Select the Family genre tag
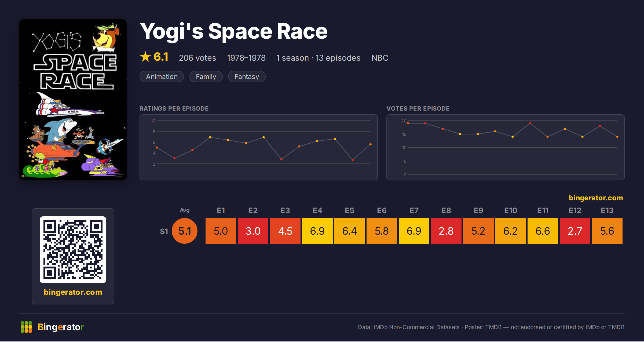The height and width of the screenshot is (342, 644). point(206,77)
